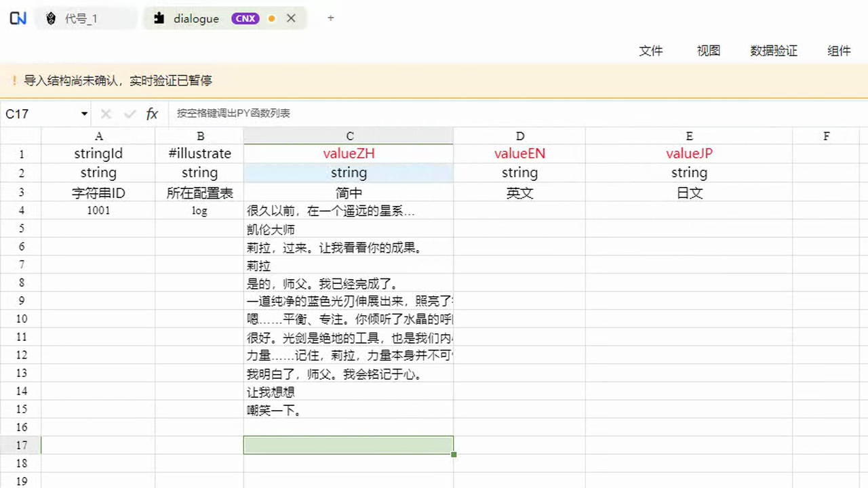
Task: Click cell starting 一道纯净的蓝色光刃
Action: 349,301
